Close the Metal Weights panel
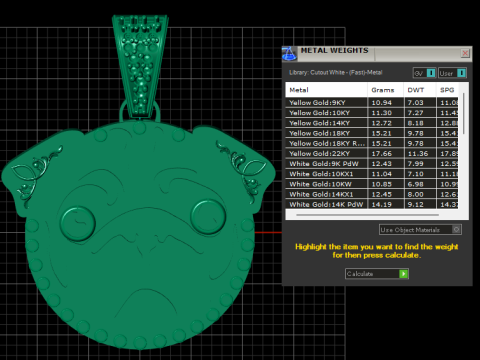Viewport: 480px width, 360px height. point(465,53)
